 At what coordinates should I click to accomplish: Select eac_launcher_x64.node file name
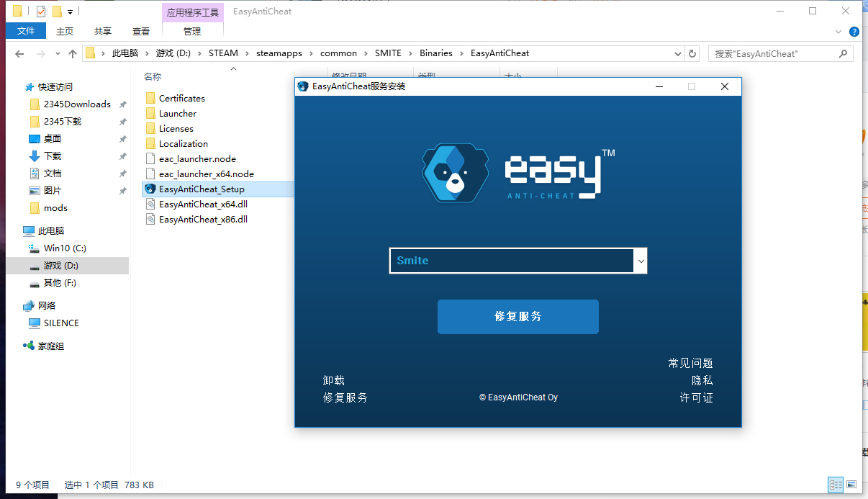(207, 174)
